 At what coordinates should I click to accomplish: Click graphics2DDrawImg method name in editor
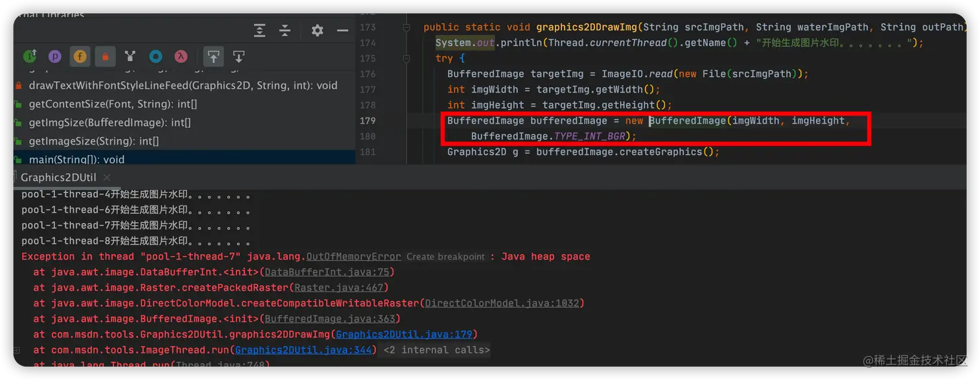click(x=587, y=27)
